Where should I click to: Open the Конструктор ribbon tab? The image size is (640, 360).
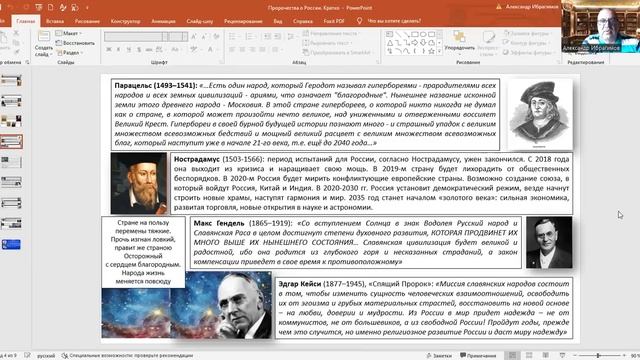(126, 21)
